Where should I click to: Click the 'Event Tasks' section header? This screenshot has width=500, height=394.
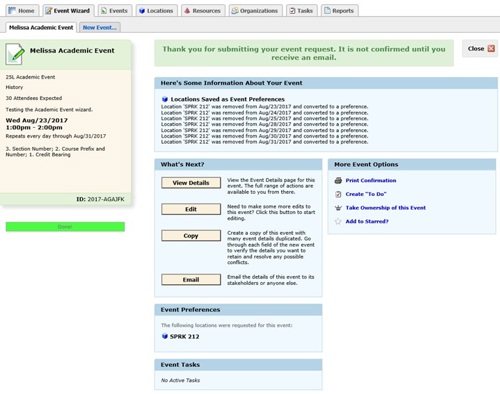click(x=238, y=364)
